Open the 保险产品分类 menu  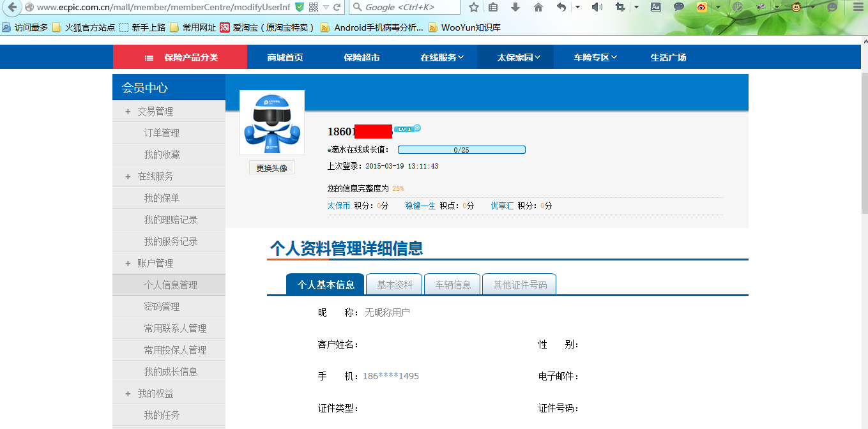(x=180, y=57)
